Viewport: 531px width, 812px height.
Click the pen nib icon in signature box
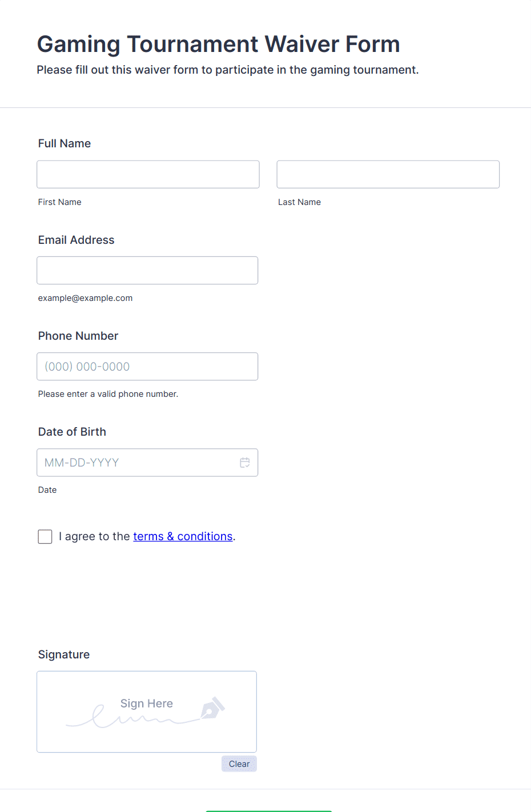(x=212, y=709)
